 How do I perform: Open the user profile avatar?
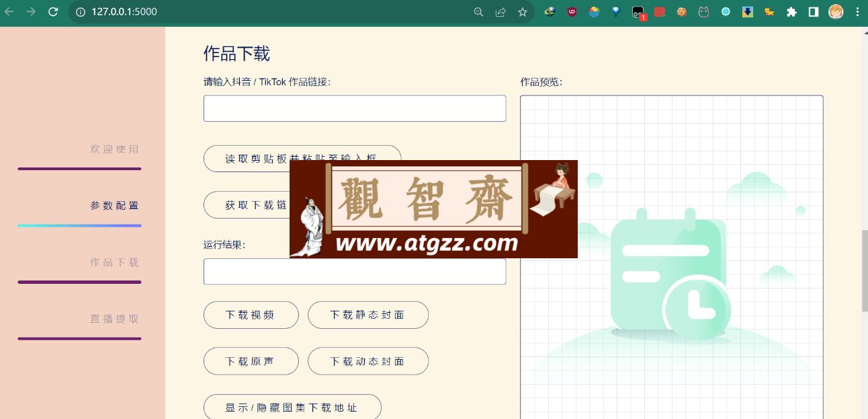[836, 11]
